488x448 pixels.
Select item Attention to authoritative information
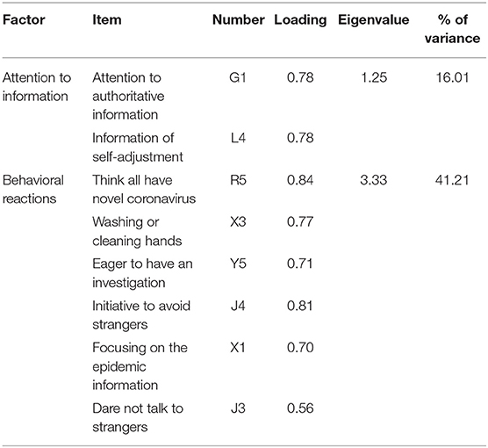tap(128, 97)
